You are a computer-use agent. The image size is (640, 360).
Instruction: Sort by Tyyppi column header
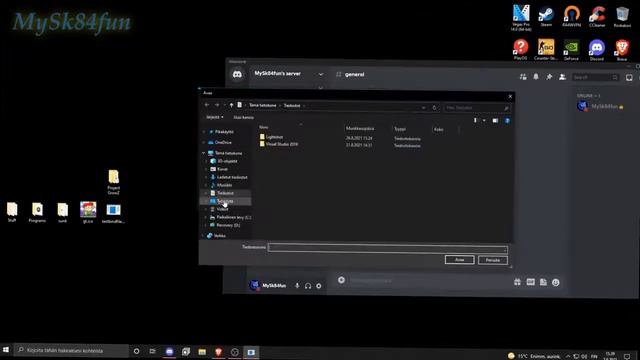click(x=400, y=129)
